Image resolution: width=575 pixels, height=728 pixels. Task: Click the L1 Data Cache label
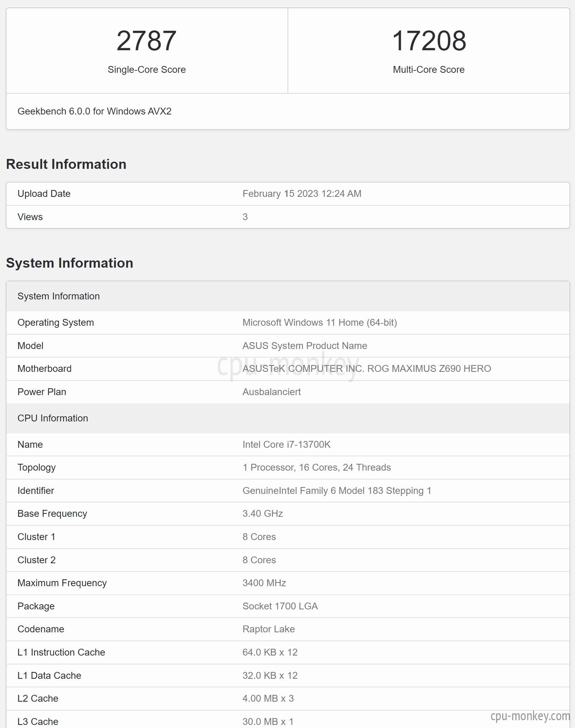tap(49, 675)
